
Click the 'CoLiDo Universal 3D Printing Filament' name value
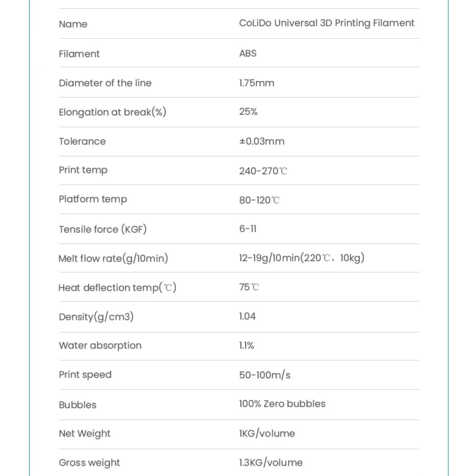coord(327,23)
